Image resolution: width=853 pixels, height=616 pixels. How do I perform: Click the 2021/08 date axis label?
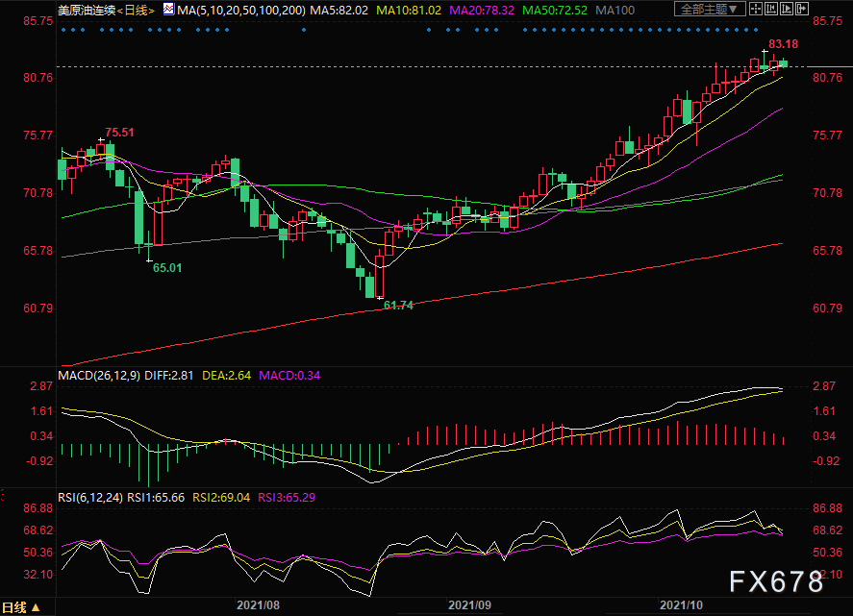(258, 605)
